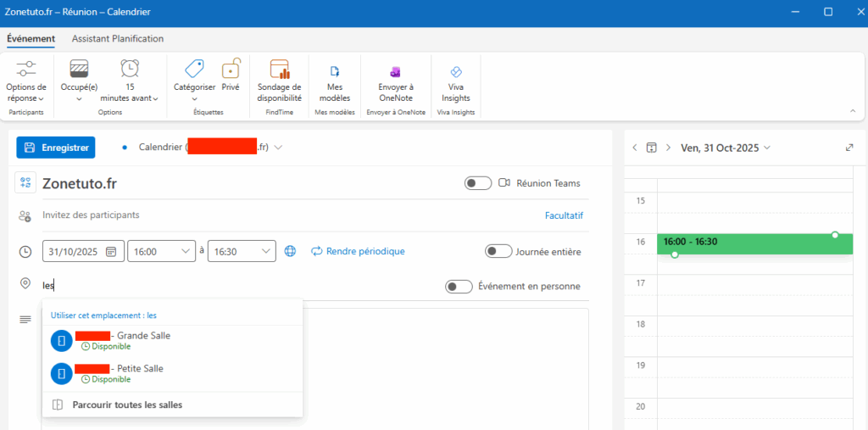Mark event as Privé with lock icon
868x430 pixels.
point(231,69)
